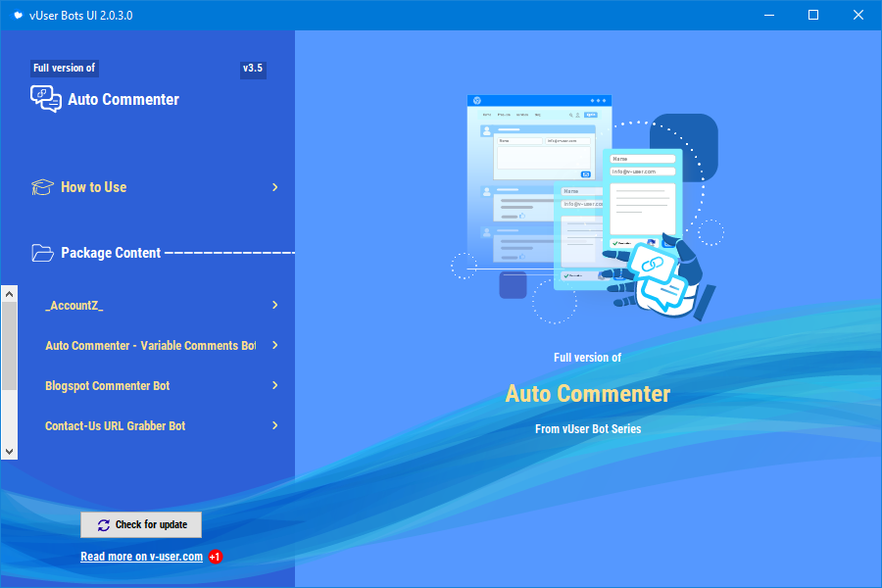The height and width of the screenshot is (588, 882).
Task: Click the package list scrollbar thumb
Action: click(9, 346)
